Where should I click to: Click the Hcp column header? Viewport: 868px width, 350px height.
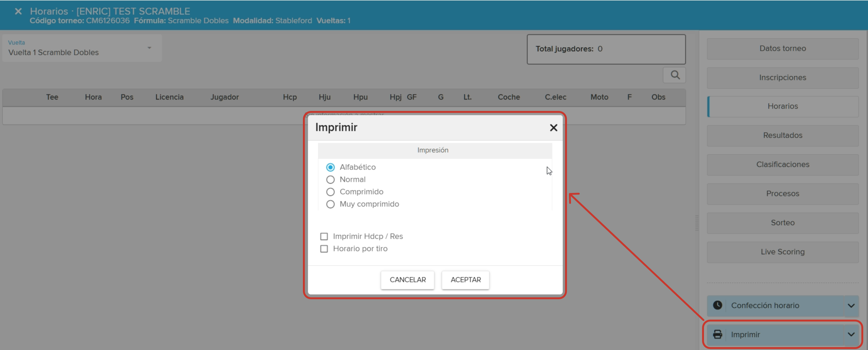point(290,97)
